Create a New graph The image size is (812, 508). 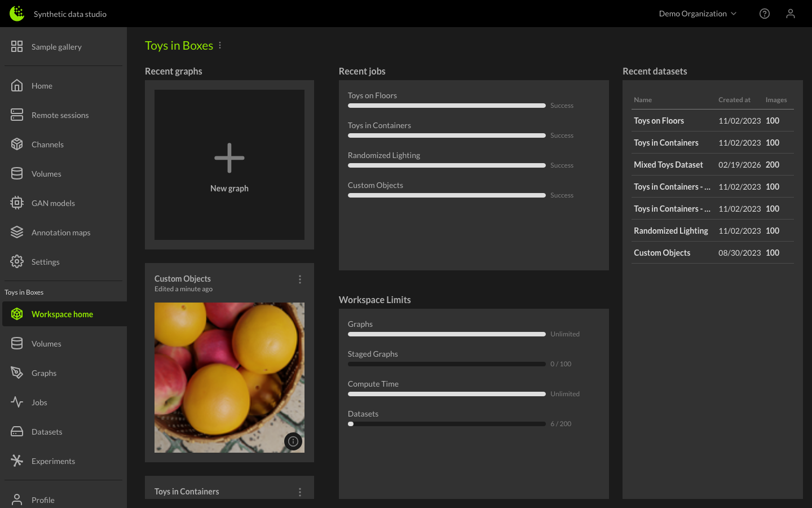[x=230, y=165]
